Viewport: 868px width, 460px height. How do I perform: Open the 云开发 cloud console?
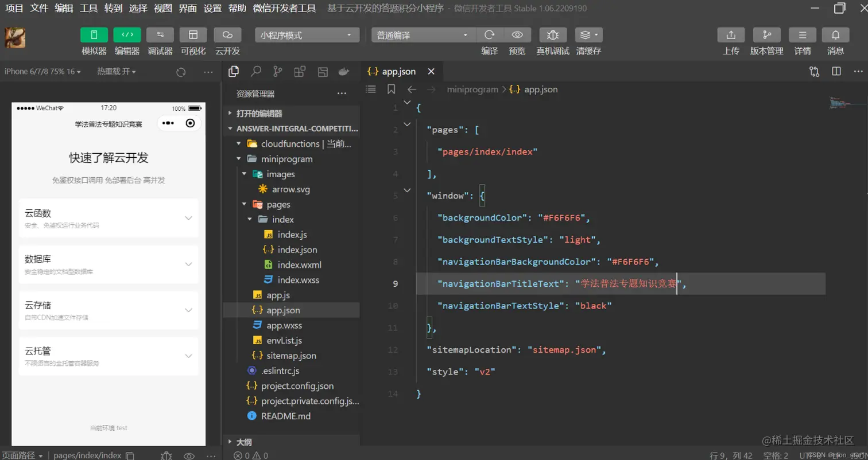tap(227, 34)
